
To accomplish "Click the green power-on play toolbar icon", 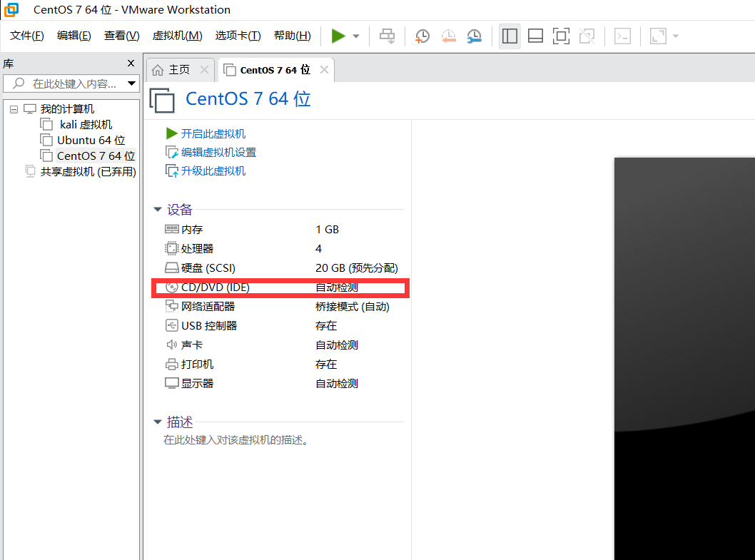I will point(338,36).
